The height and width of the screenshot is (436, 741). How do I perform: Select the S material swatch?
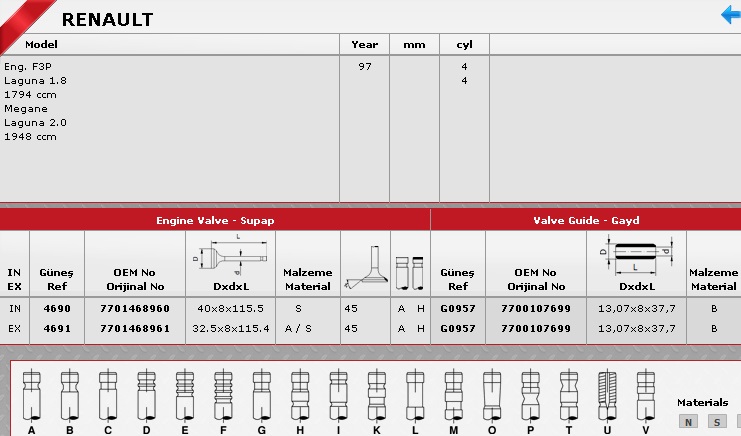[716, 422]
